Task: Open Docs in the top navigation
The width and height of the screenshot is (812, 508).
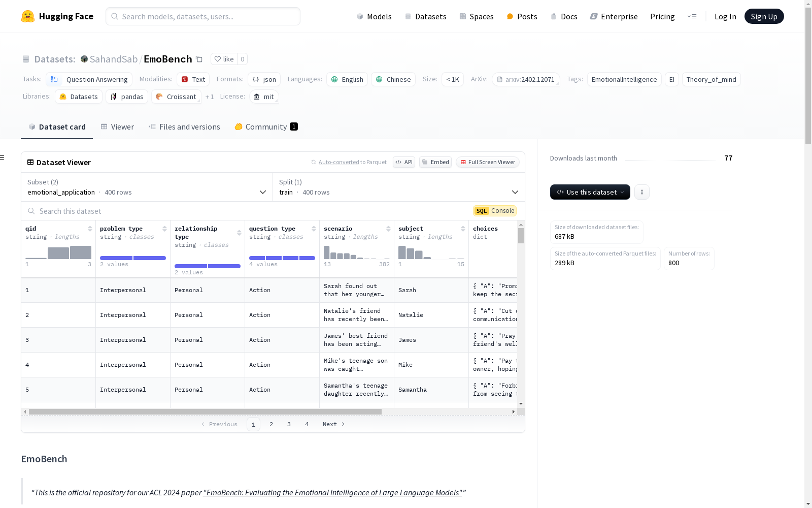Action: [564, 16]
